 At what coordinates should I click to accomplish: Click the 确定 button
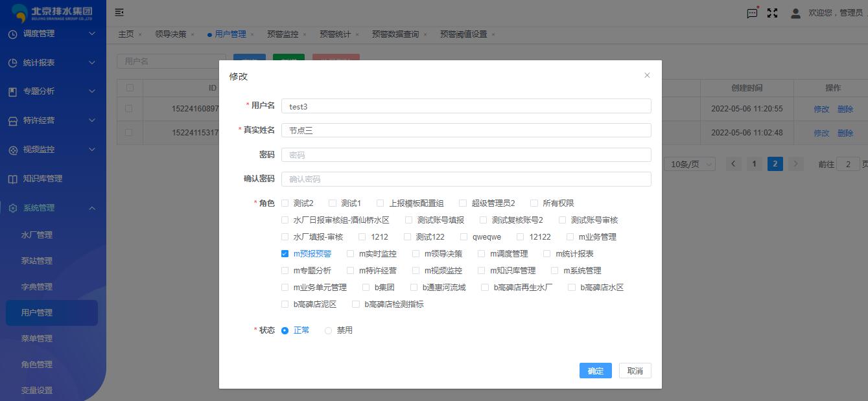pos(595,371)
